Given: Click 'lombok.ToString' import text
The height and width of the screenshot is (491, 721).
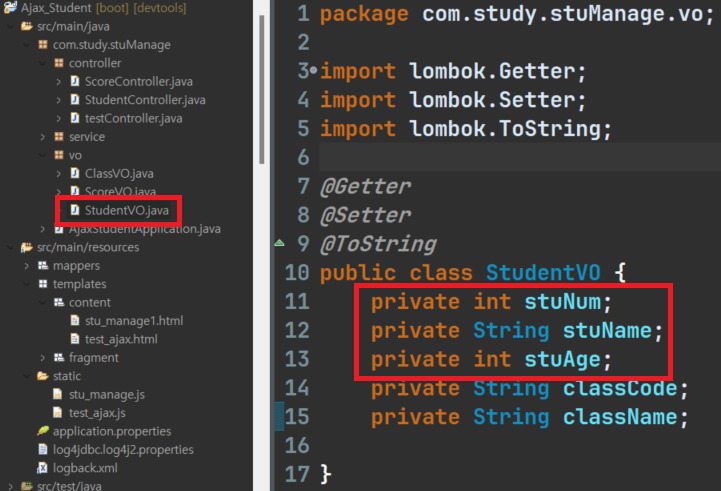Looking at the screenshot, I should (x=505, y=128).
